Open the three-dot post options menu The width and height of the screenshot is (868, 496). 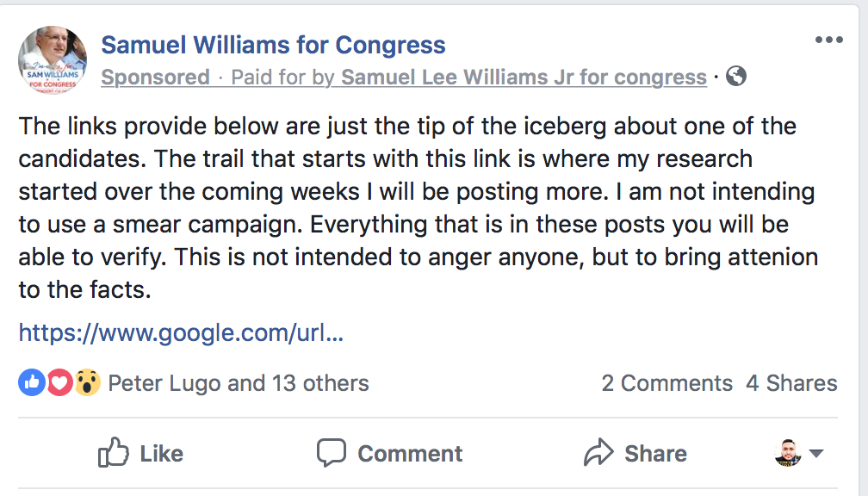pos(828,40)
